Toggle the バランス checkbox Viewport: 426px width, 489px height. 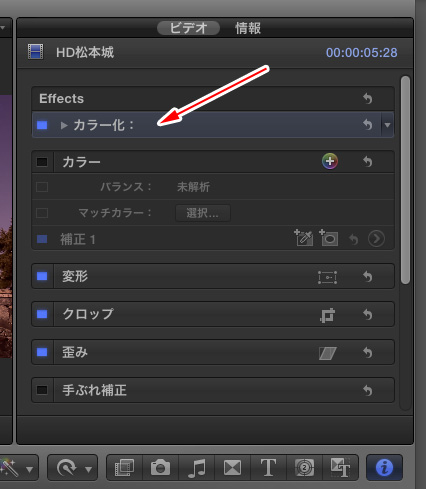(x=42, y=187)
